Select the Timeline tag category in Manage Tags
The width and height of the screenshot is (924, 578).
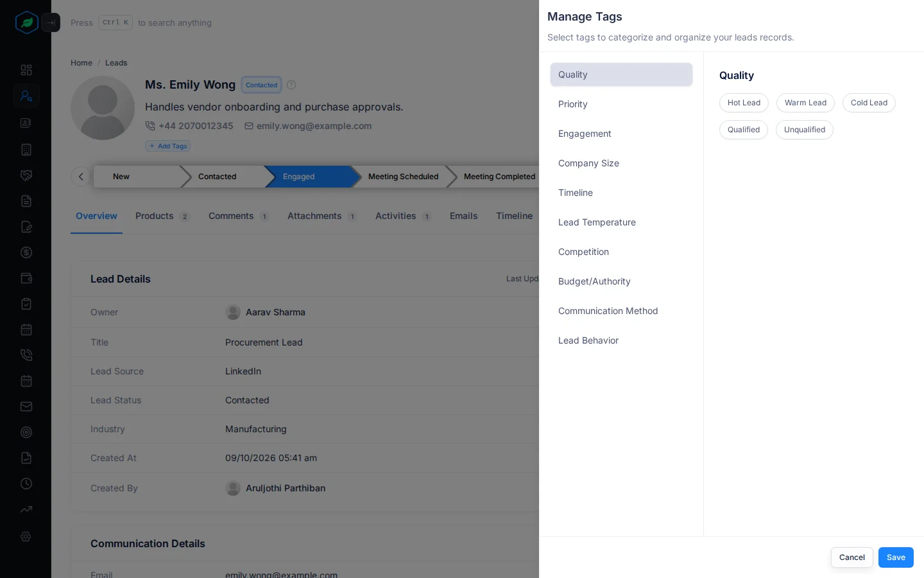point(621,193)
